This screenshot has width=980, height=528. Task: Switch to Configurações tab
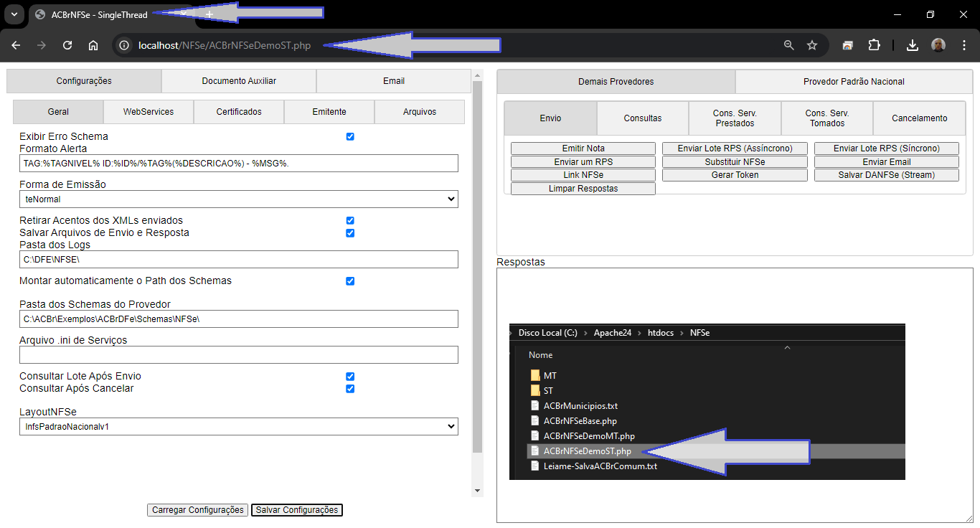click(x=84, y=81)
